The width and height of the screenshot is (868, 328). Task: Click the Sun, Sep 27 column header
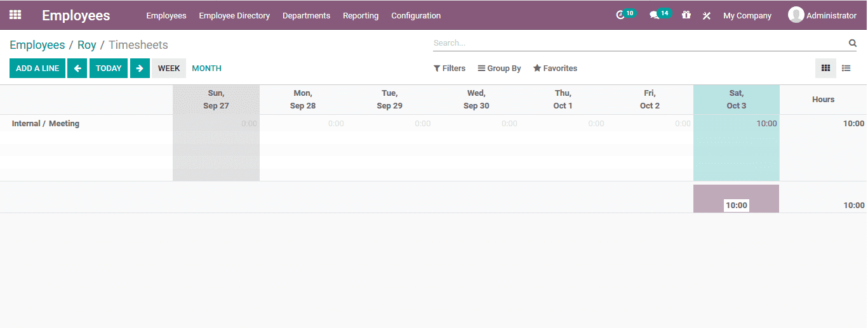click(217, 100)
